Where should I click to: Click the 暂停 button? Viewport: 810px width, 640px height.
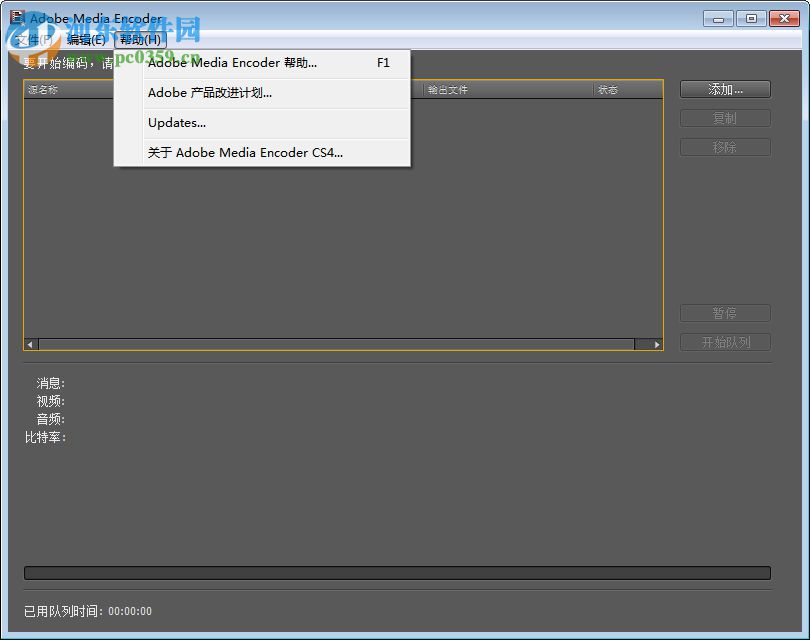(725, 313)
